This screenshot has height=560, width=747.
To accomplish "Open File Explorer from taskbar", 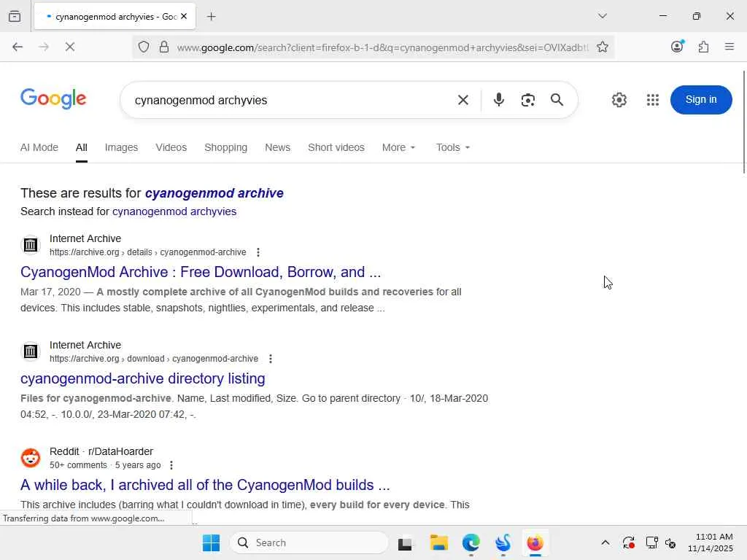I will [x=438, y=542].
